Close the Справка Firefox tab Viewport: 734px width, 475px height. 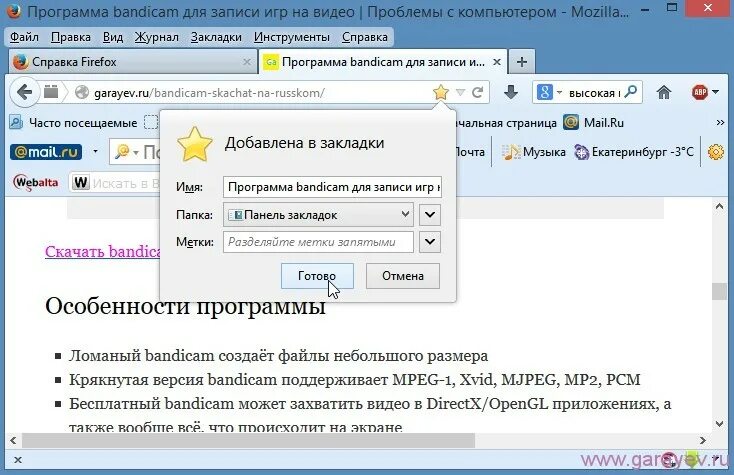click(x=247, y=62)
